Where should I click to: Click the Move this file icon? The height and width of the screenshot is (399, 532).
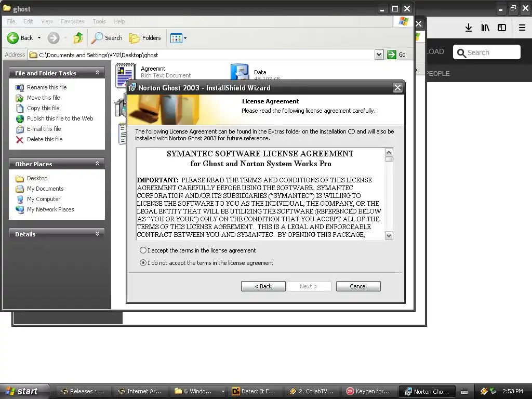point(20,98)
